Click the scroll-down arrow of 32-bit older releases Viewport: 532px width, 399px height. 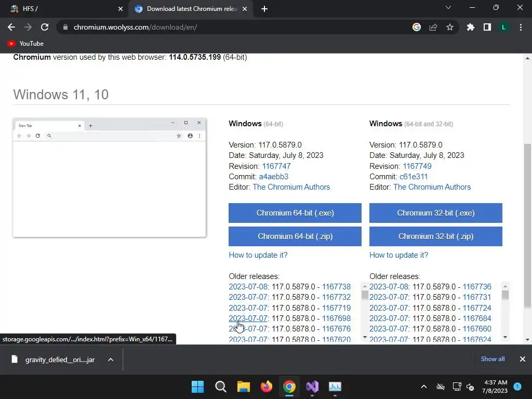pos(505,337)
